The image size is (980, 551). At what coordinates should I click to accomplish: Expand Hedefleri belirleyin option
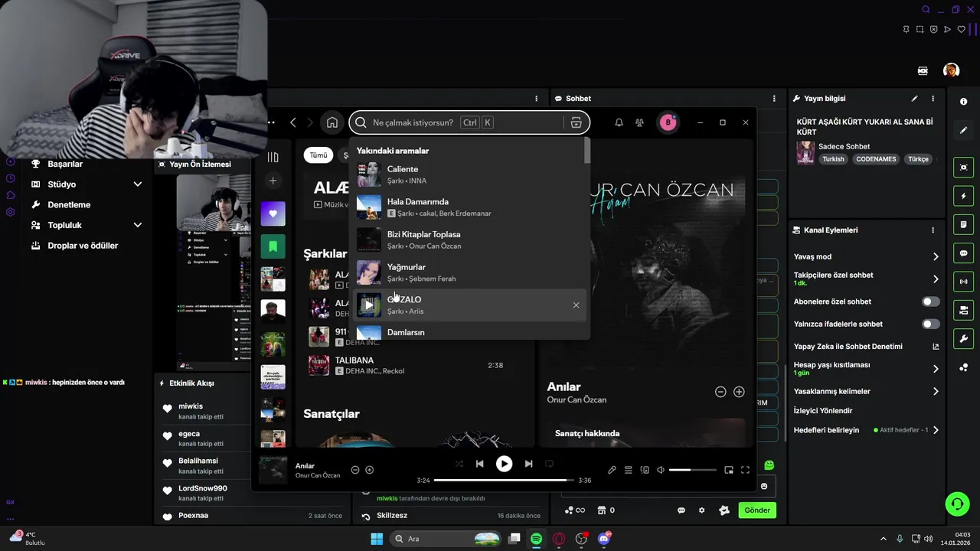[x=936, y=430]
